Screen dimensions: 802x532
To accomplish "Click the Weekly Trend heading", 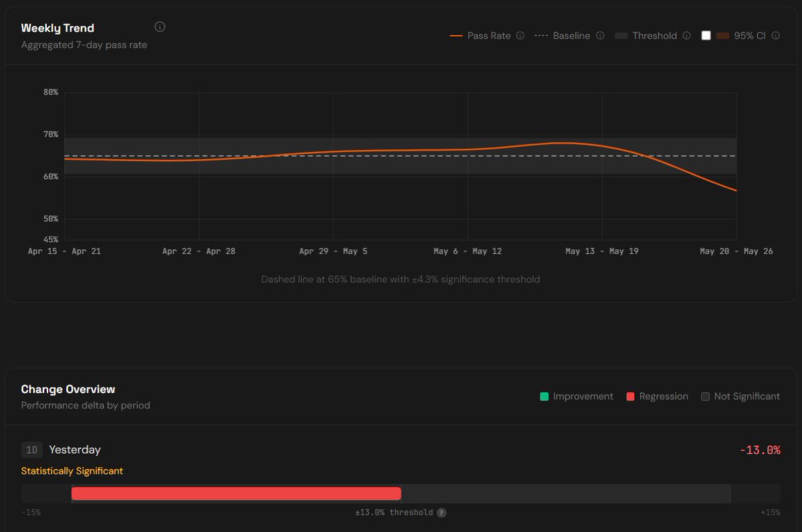I will (58, 28).
